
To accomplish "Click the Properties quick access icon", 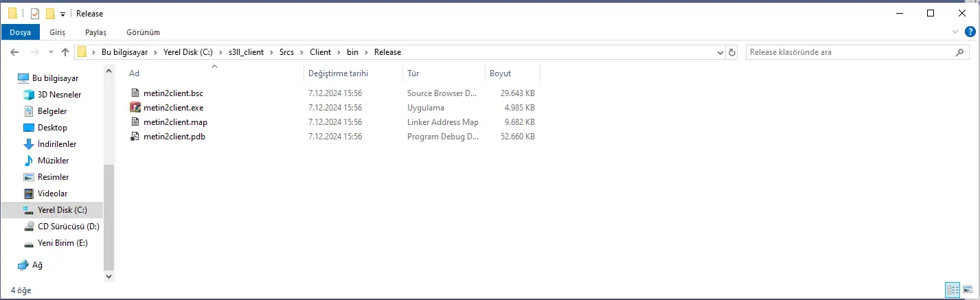I will pyautogui.click(x=35, y=13).
